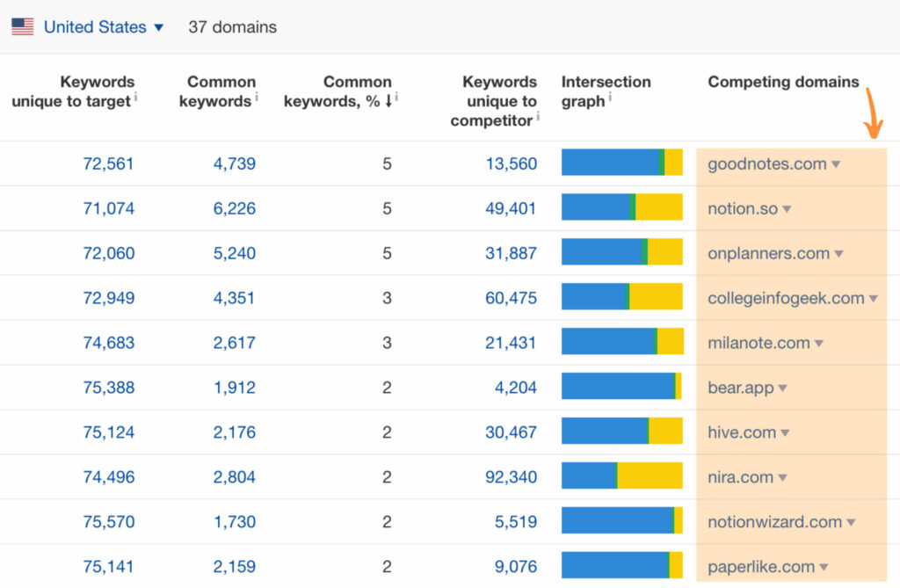Screen dimensions: 900x588
Task: Click info icon beside Keywords unique to target
Action: coord(135,97)
